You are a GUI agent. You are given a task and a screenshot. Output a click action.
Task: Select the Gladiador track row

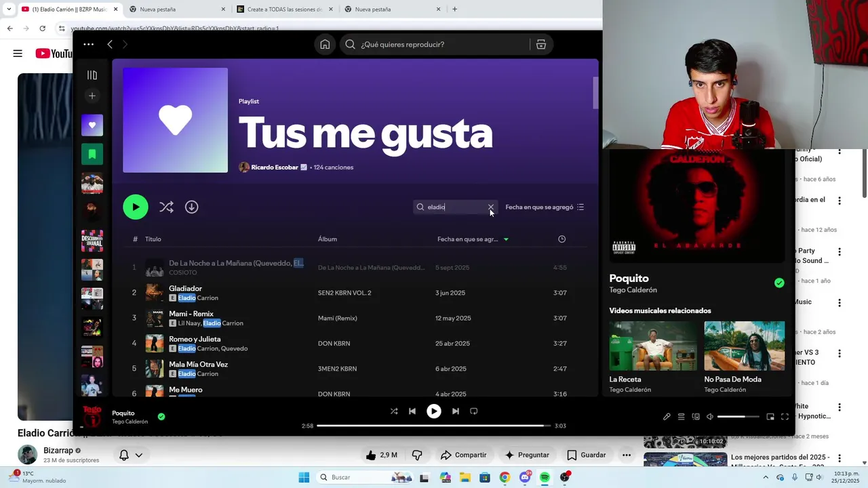click(356, 293)
